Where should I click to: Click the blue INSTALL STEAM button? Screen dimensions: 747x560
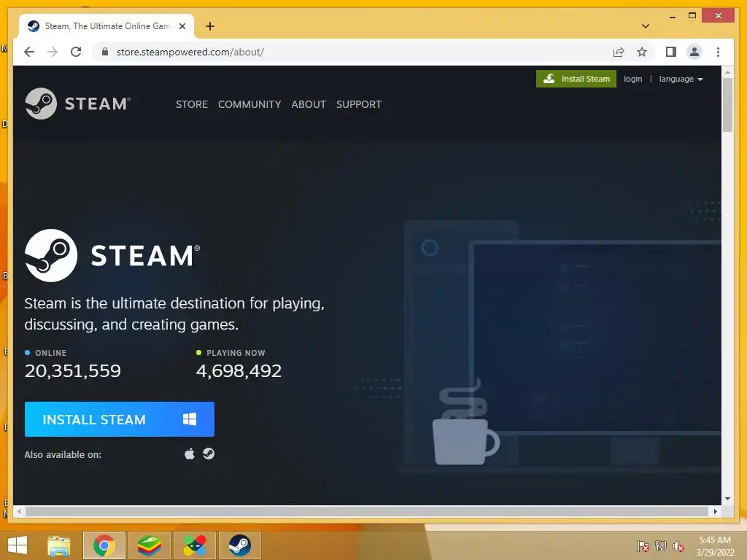(120, 419)
